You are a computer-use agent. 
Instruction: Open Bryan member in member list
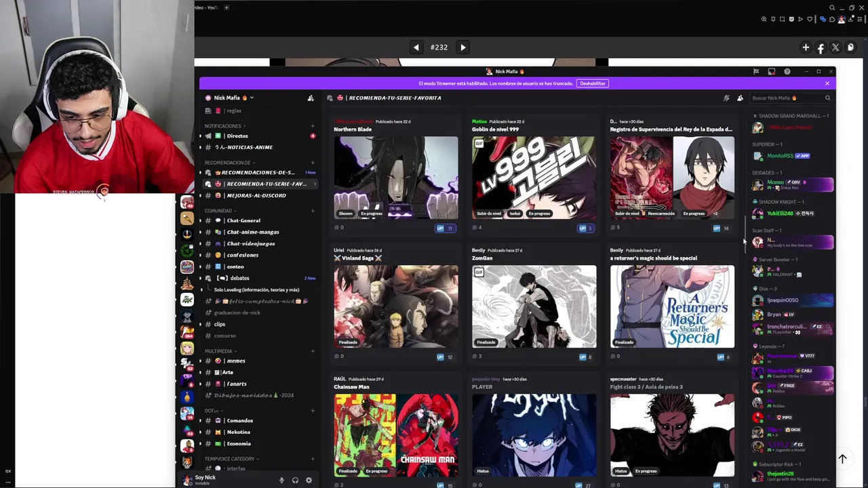pos(792,314)
